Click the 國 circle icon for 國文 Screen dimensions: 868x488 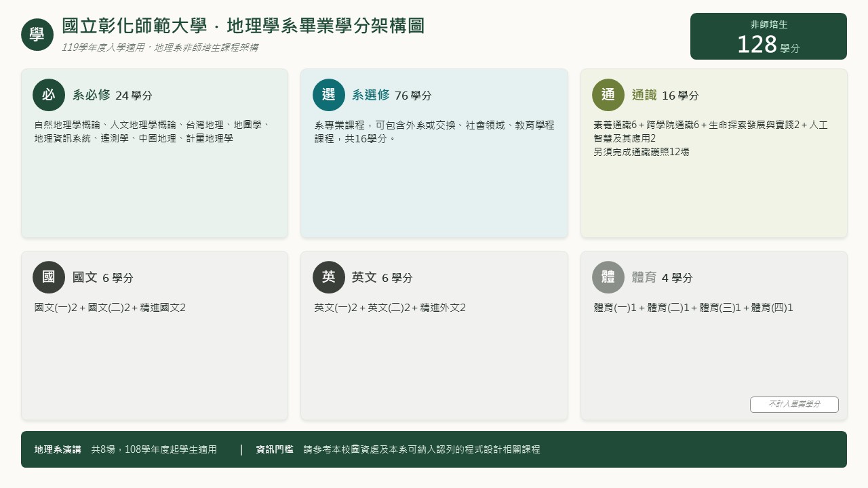pos(49,277)
